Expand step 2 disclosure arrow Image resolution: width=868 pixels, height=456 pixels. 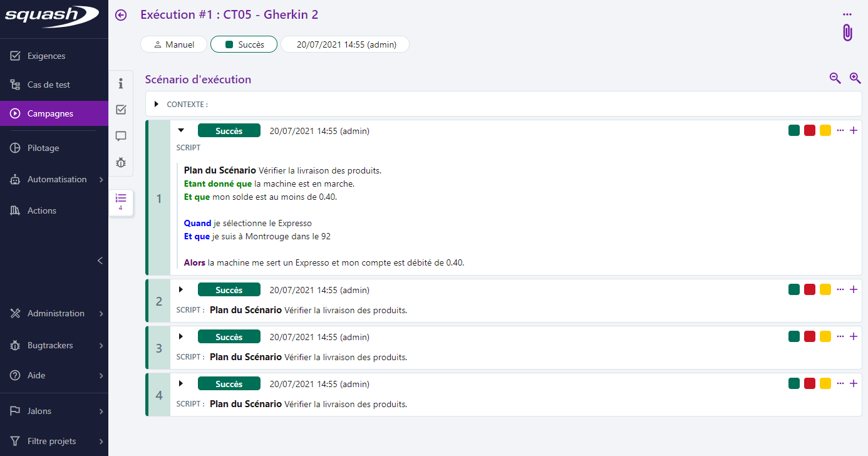tap(181, 289)
